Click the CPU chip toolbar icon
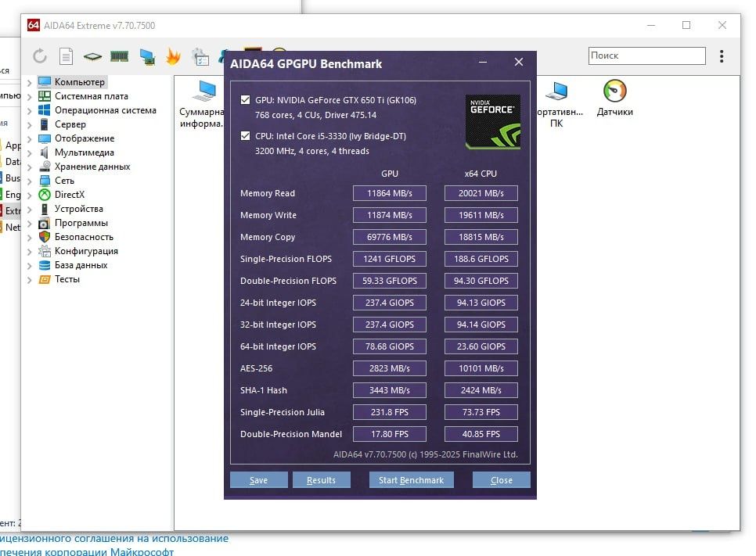 coord(92,57)
